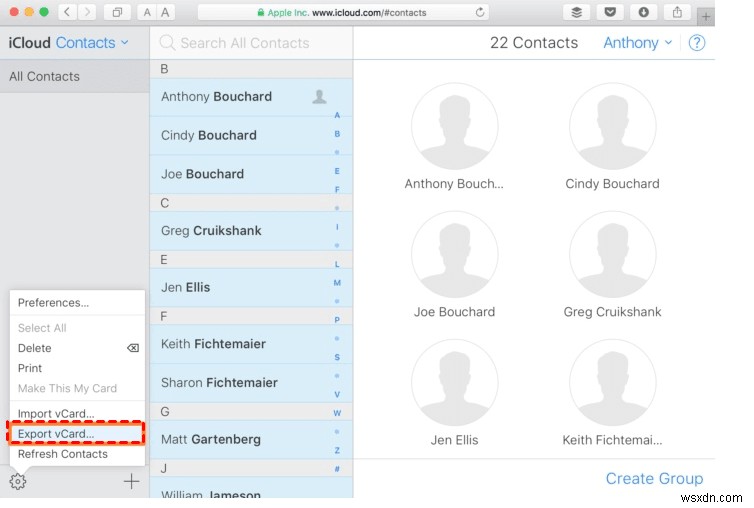Viewport: 754px width, 508px height.
Task: Jump to # in alphabet index
Action: pyautogui.click(x=337, y=469)
